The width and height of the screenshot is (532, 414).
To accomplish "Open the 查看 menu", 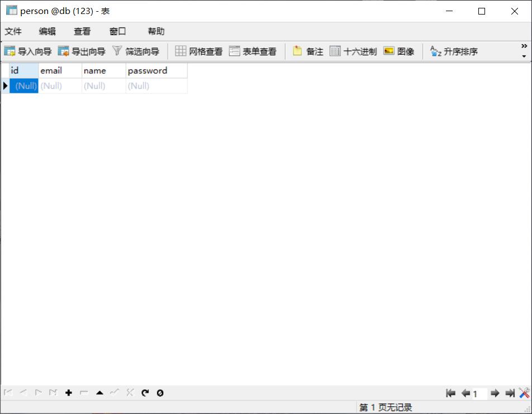I will click(x=82, y=31).
